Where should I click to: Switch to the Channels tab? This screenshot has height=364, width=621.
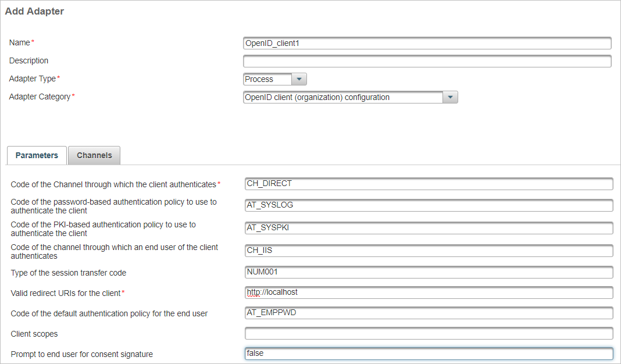tap(94, 155)
